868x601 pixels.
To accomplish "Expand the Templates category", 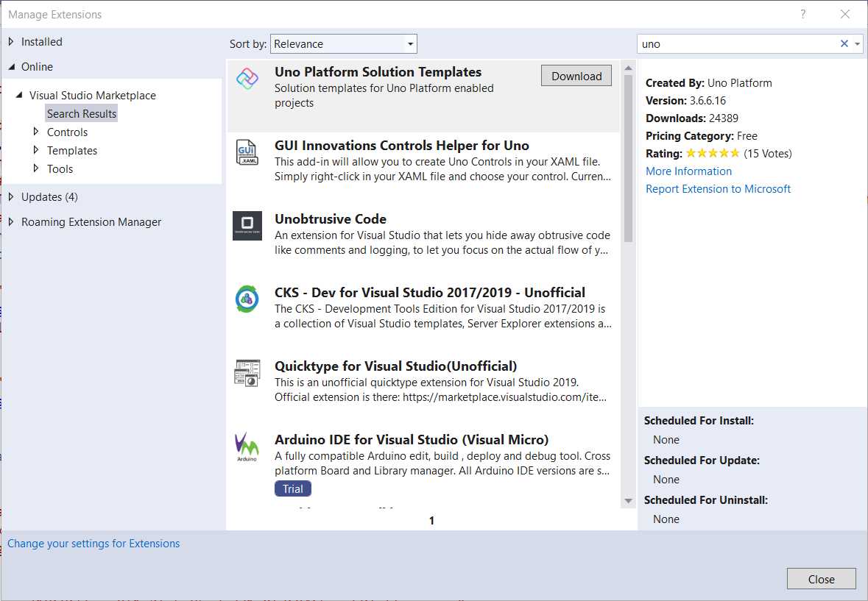I will tap(72, 150).
